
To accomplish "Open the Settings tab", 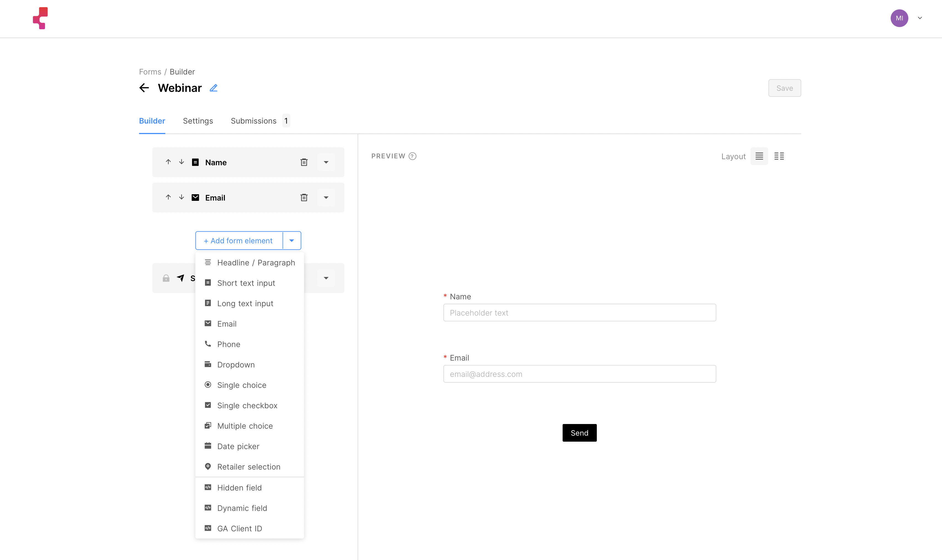I will [x=198, y=121].
